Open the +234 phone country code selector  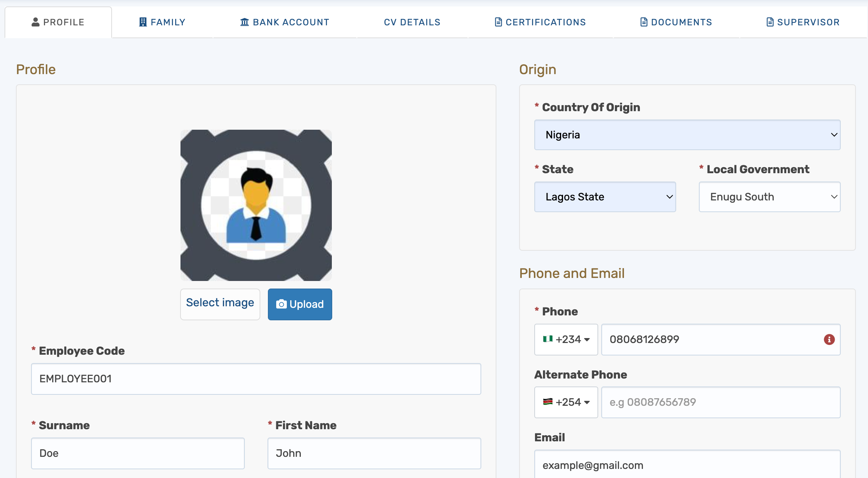566,340
